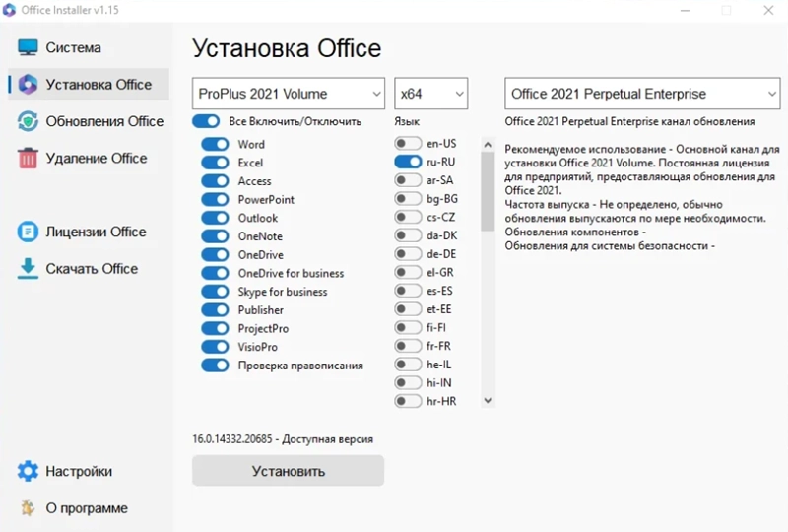Switch to Скачать Office page
This screenshot has width=788, height=532.
click(x=89, y=269)
